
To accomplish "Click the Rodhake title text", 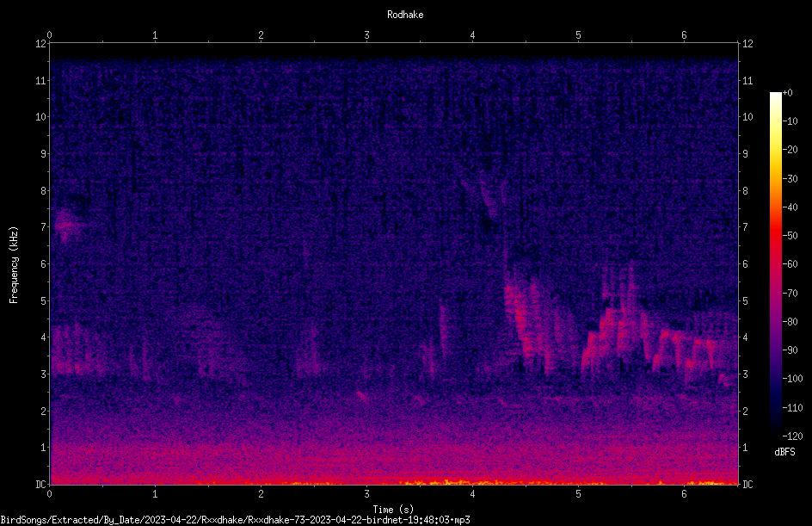I will click(405, 15).
